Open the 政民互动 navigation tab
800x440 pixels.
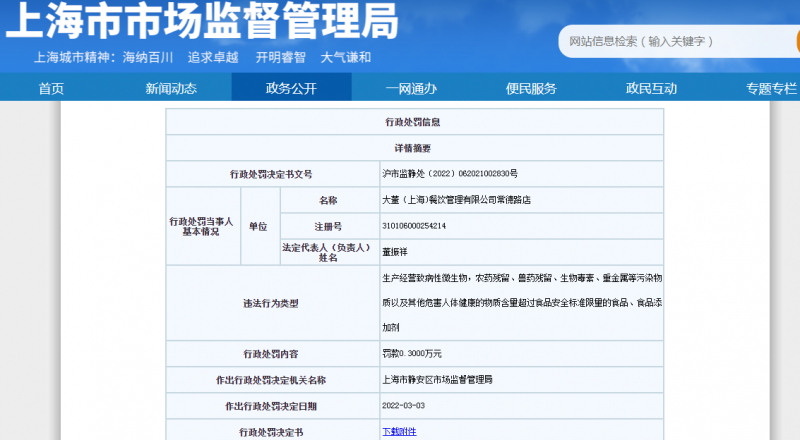[652, 88]
